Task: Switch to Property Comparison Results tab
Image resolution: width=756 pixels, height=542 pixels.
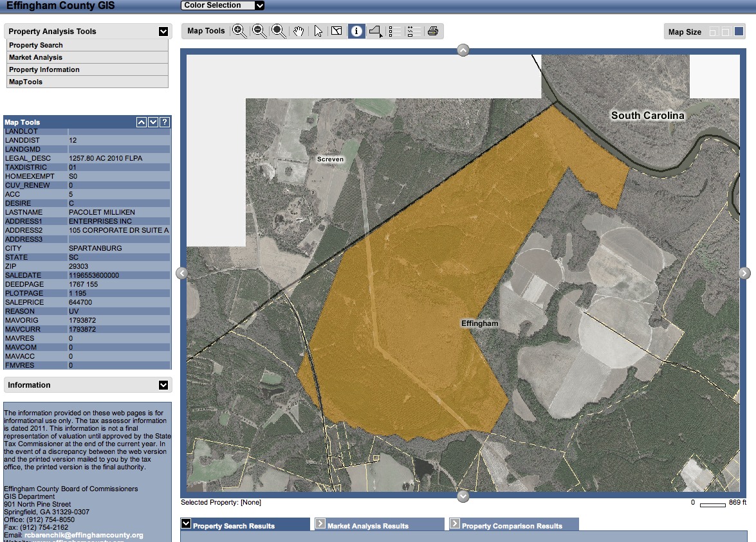Action: [513, 525]
